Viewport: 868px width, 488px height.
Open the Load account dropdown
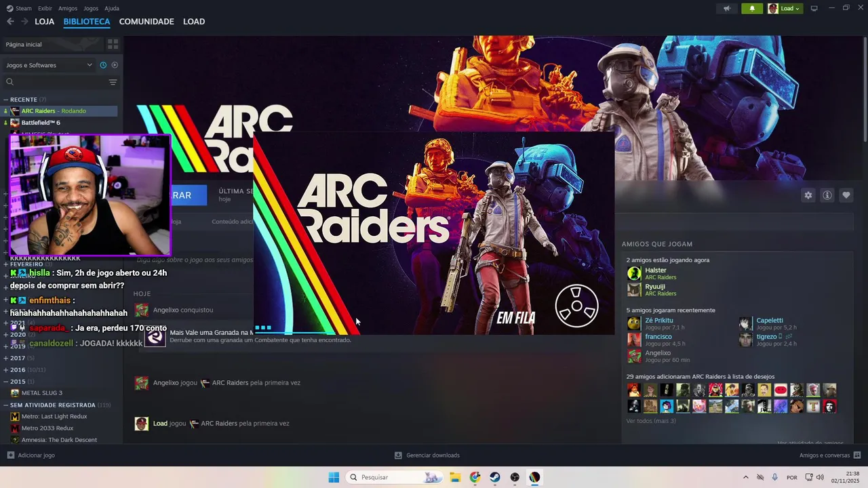click(x=785, y=8)
